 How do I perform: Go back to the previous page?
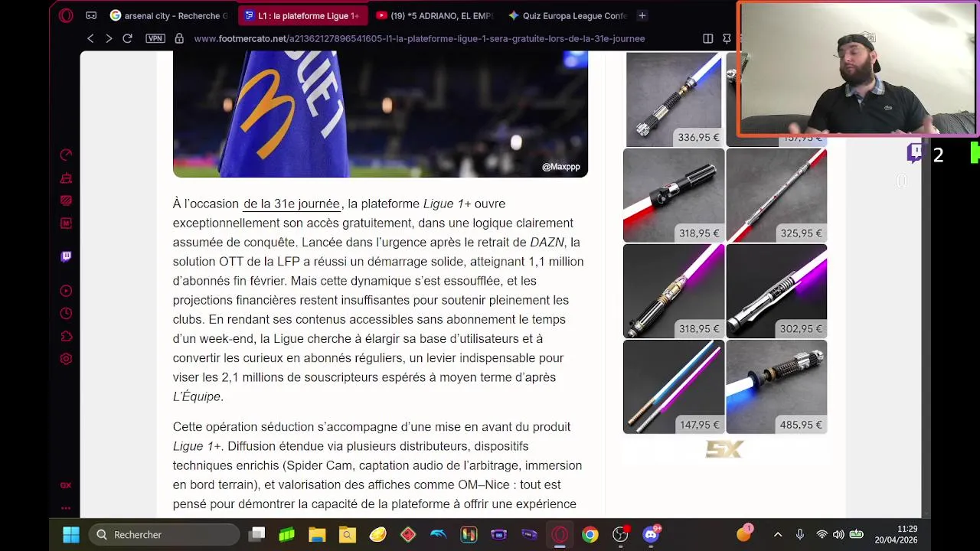90,38
